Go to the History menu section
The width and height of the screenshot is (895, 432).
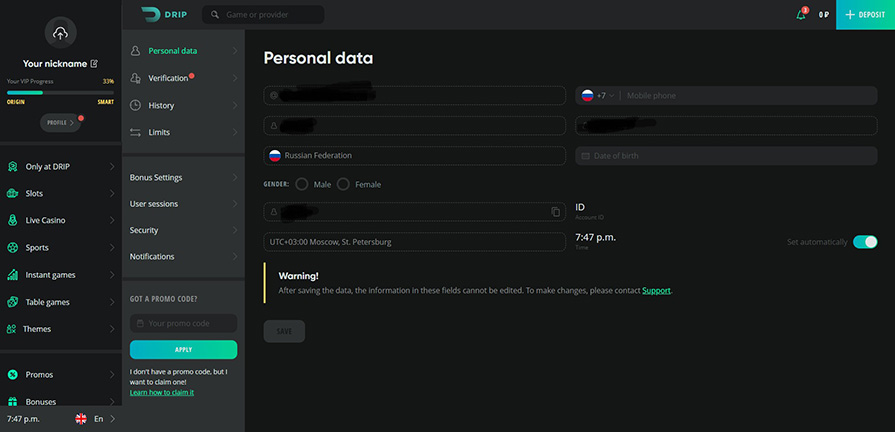160,105
